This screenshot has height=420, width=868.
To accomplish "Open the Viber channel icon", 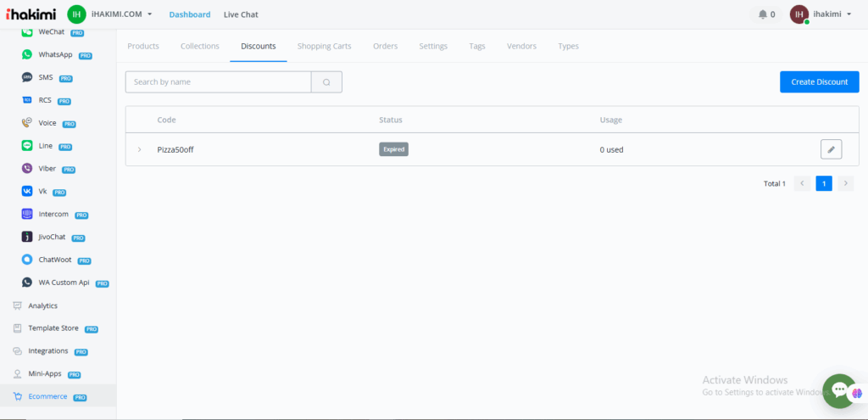I will [x=27, y=169].
